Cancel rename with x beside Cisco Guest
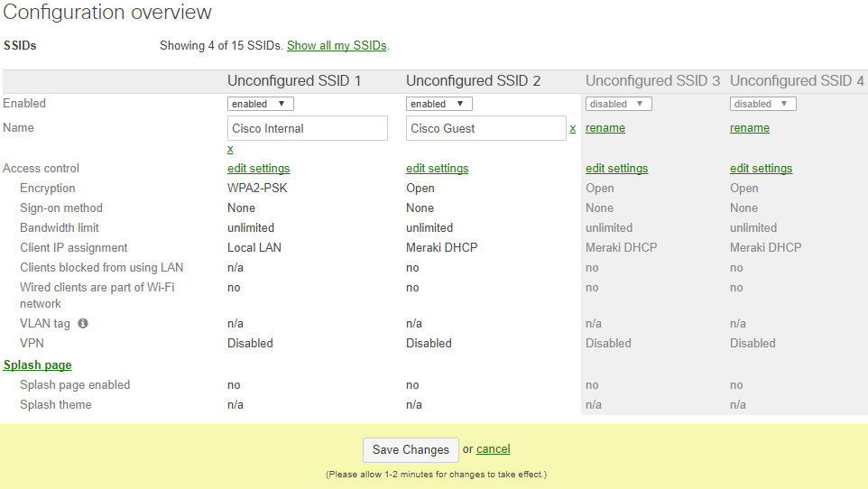This screenshot has height=489, width=868. [x=573, y=128]
